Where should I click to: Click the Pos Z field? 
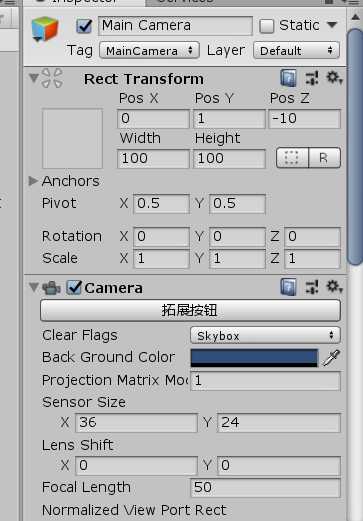305,119
